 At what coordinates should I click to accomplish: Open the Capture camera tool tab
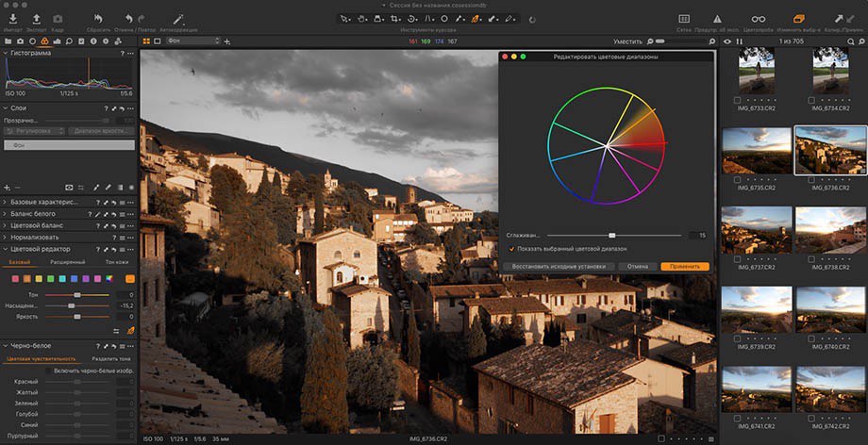(20, 41)
